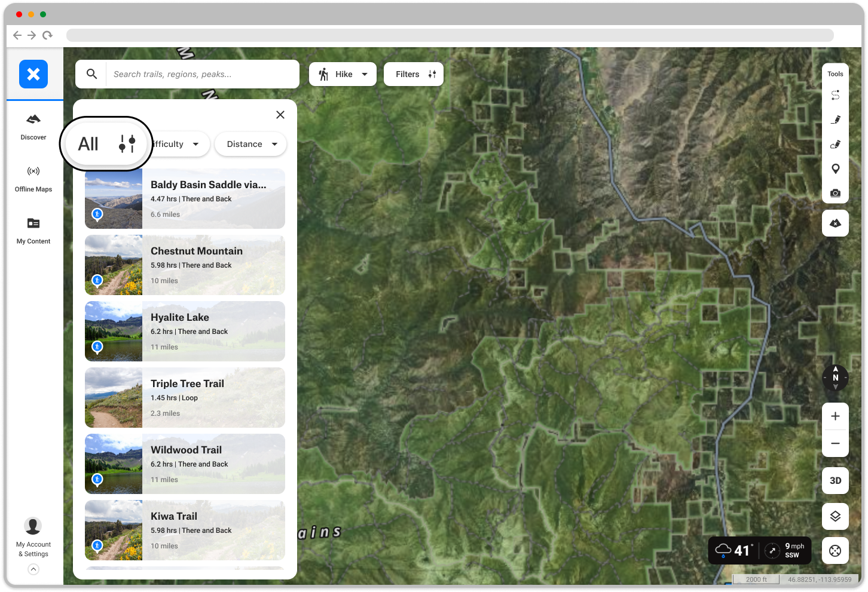Open My Account & Settings
This screenshot has width=868, height=592.
click(x=33, y=538)
